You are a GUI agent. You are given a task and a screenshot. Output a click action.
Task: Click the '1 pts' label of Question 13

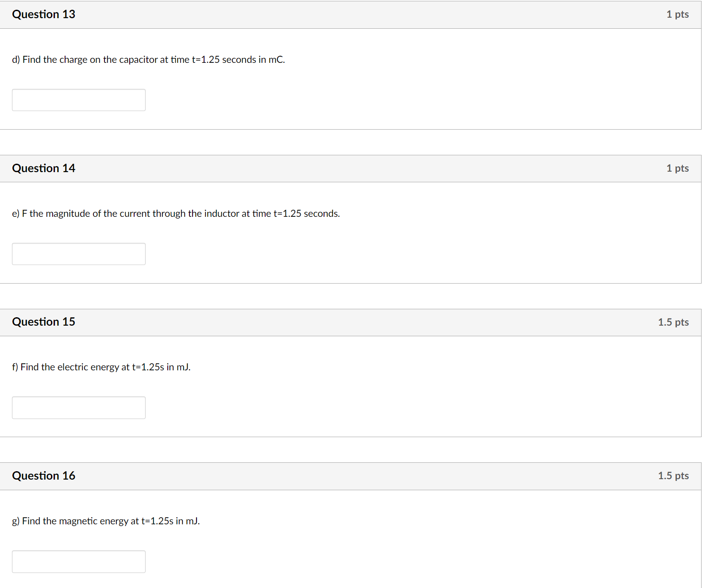click(x=678, y=14)
